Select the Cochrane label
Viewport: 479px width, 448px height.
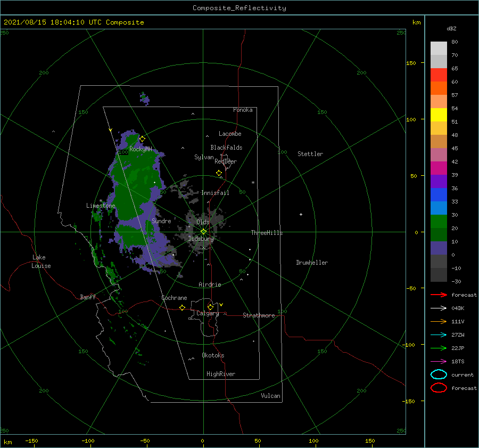click(174, 298)
